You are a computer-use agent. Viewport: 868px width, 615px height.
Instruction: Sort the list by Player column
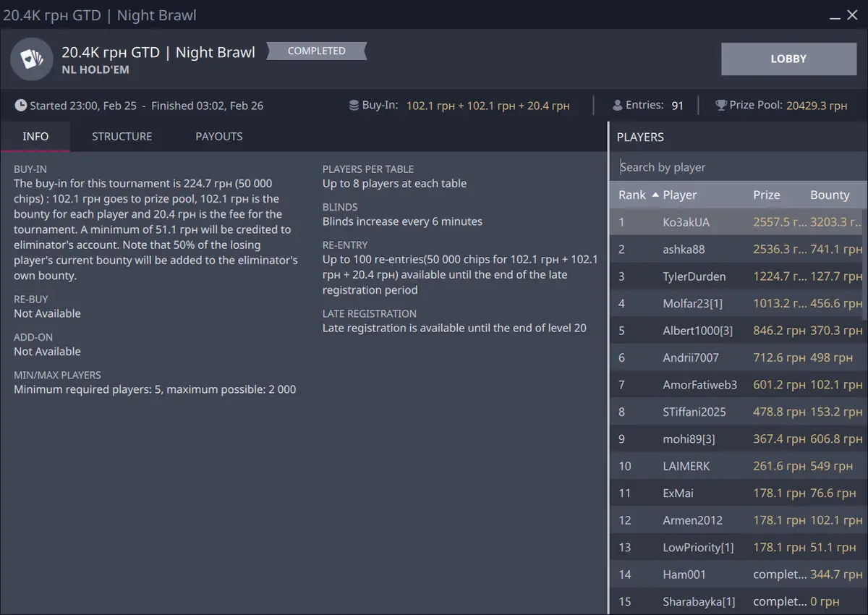pyautogui.click(x=680, y=195)
